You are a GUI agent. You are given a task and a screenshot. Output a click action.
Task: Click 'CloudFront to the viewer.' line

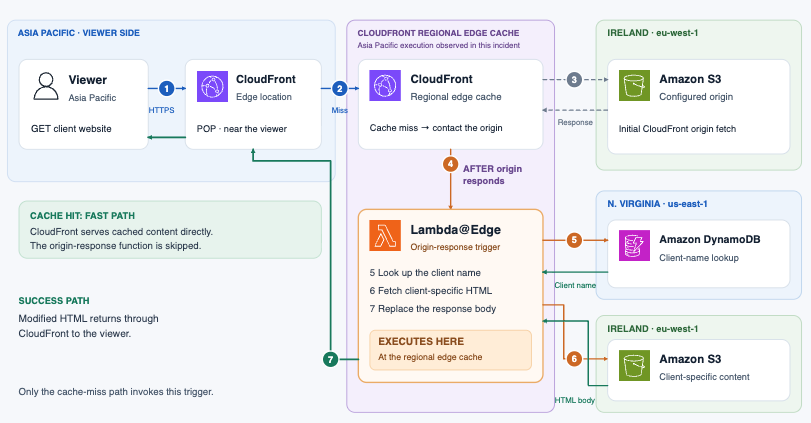(x=74, y=334)
